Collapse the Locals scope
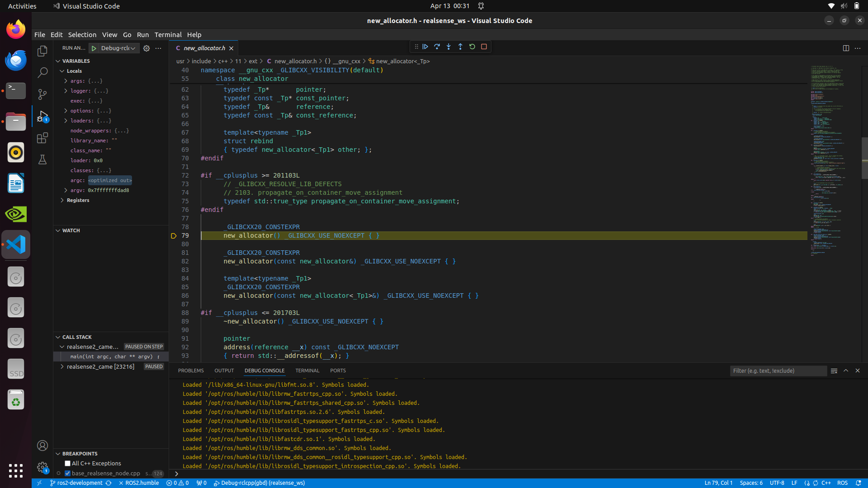The height and width of the screenshot is (488, 868). tap(62, 71)
